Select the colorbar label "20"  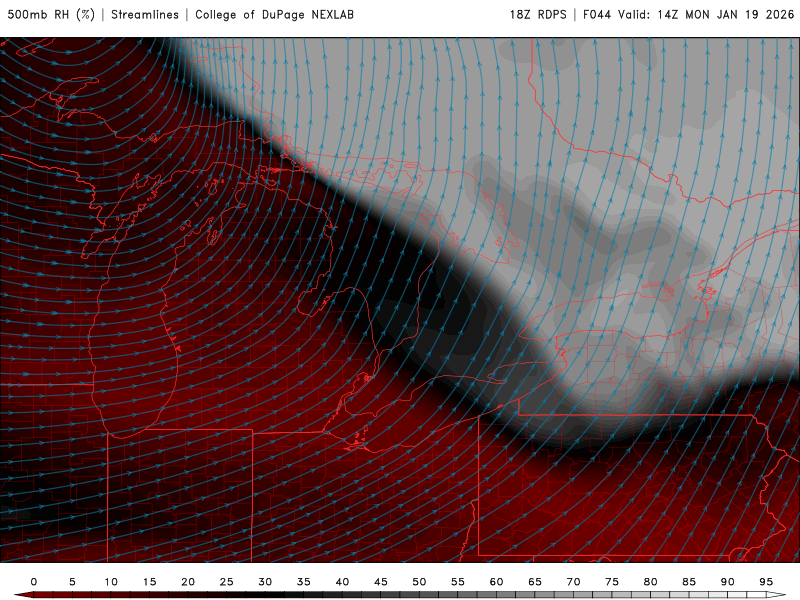[x=188, y=582]
